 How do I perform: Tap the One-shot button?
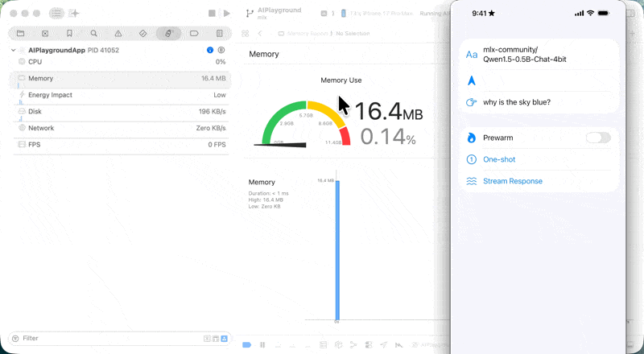coord(499,159)
